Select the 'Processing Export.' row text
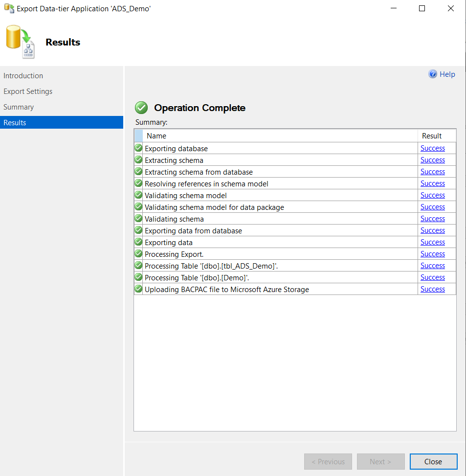This screenshot has height=476, width=466. pyautogui.click(x=174, y=254)
